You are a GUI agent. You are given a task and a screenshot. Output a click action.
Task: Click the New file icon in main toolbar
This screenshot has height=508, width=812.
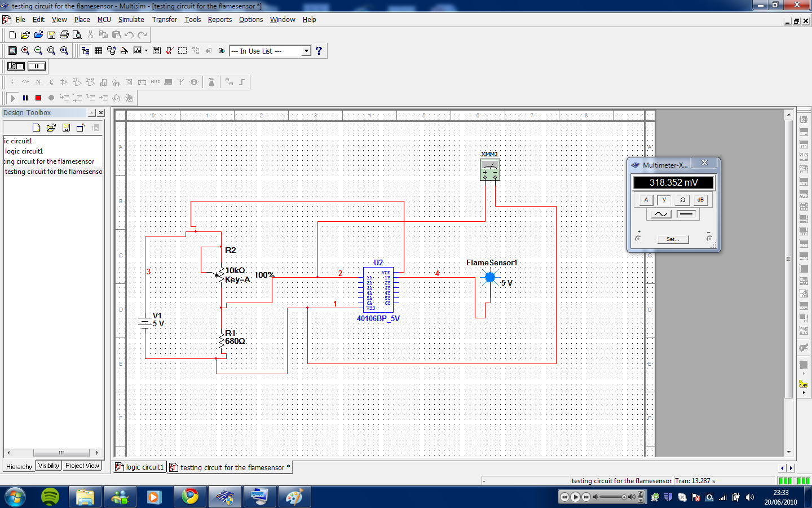coord(13,35)
